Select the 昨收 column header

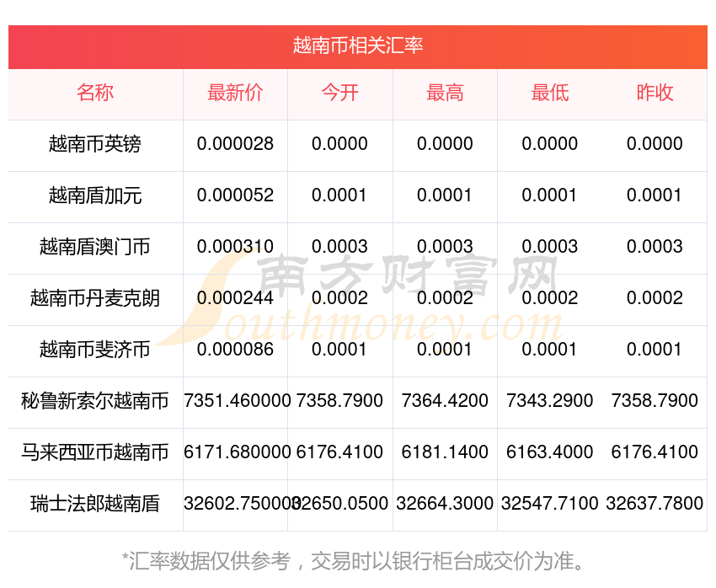[x=655, y=93]
